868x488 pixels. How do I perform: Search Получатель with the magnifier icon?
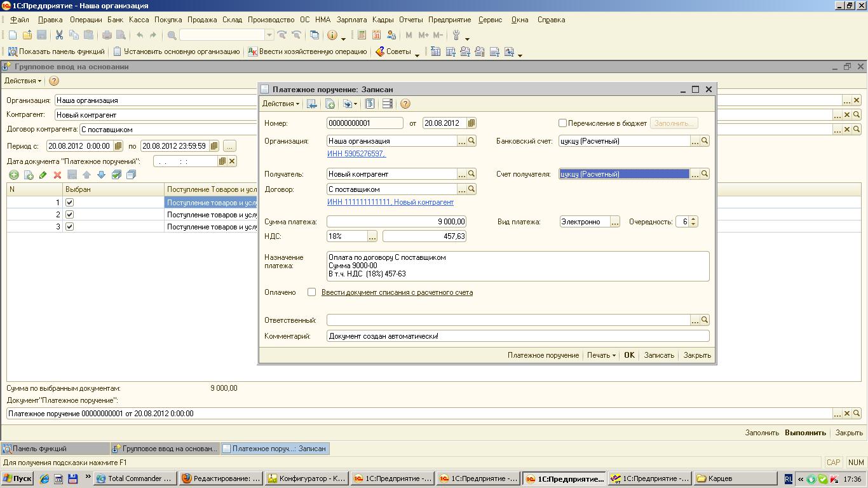(471, 173)
